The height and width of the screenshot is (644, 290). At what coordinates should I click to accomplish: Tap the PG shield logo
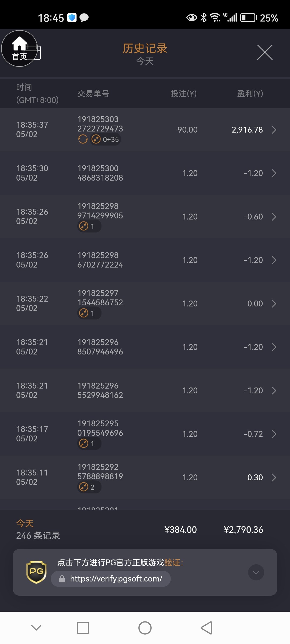click(x=36, y=572)
